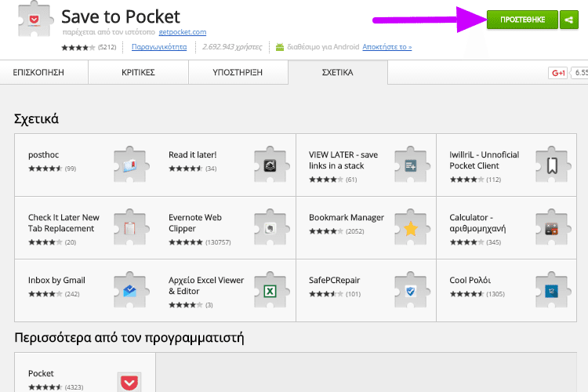
Task: Open Αρχείο Excel Viewer & Editor title
Action: click(206, 285)
